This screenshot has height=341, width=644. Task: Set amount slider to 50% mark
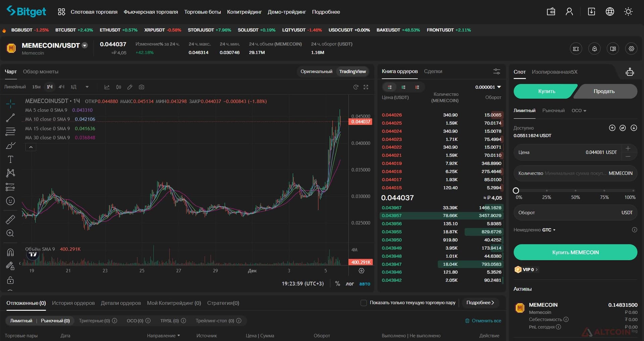tap(576, 191)
